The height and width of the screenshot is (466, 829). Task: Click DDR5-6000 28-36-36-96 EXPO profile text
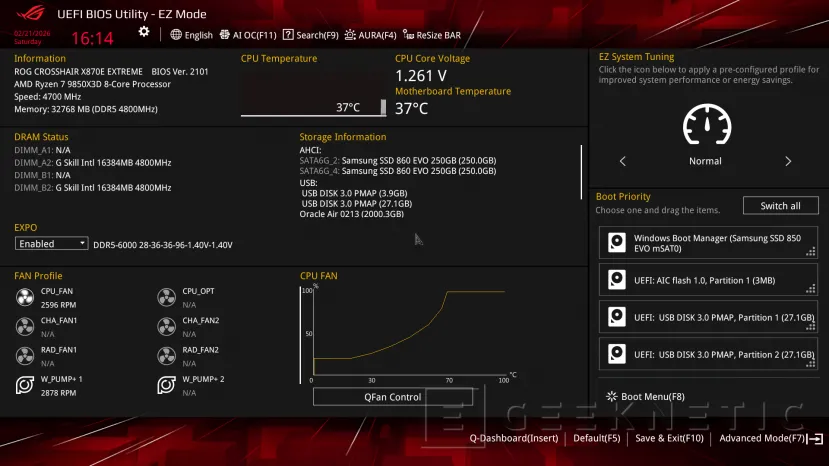click(163, 245)
